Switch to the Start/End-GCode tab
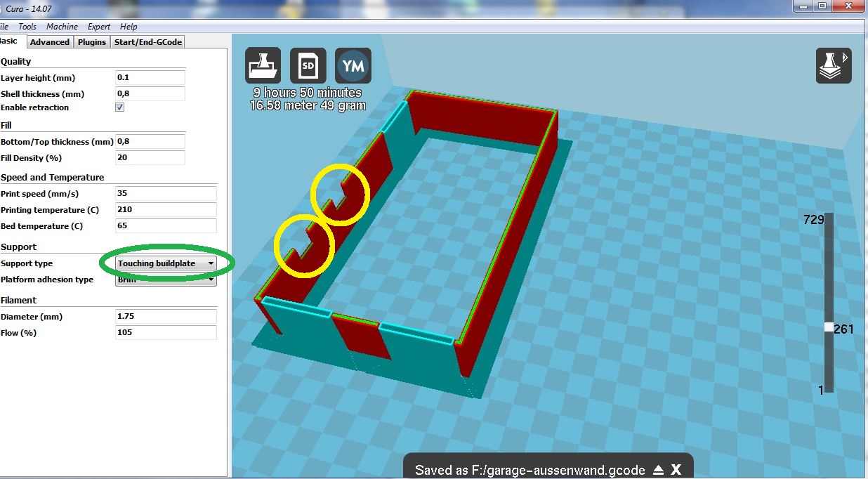 point(148,42)
